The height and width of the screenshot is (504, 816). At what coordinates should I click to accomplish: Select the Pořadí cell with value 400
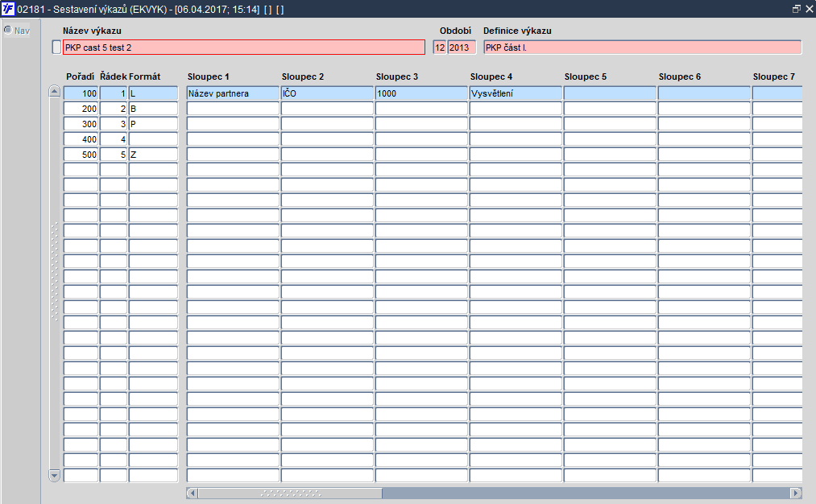81,139
